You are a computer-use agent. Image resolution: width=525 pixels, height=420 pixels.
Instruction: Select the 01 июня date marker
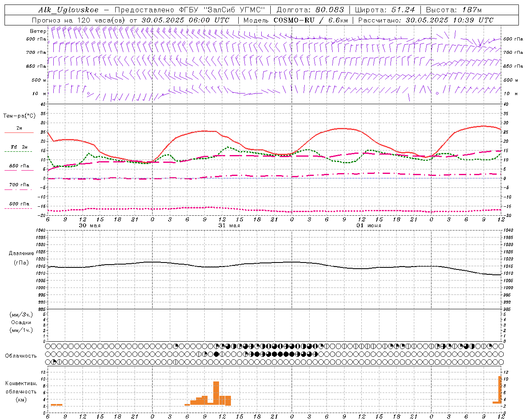368,225
